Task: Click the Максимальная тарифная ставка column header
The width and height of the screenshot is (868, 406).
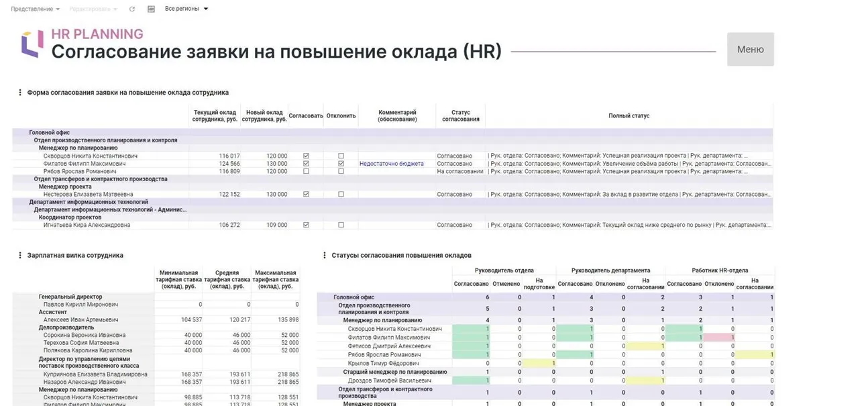Action: tap(276, 279)
